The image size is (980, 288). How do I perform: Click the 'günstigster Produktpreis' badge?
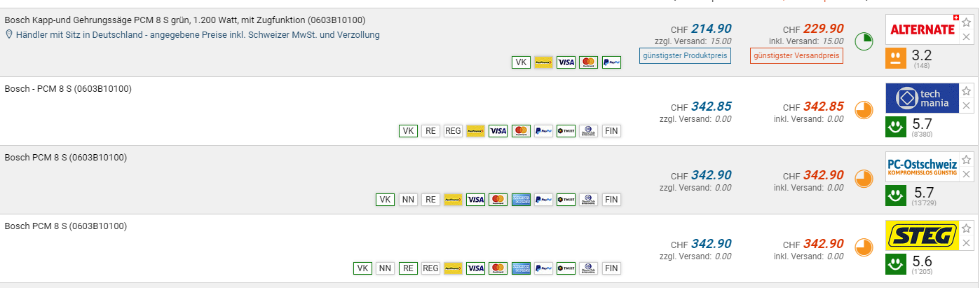(685, 55)
